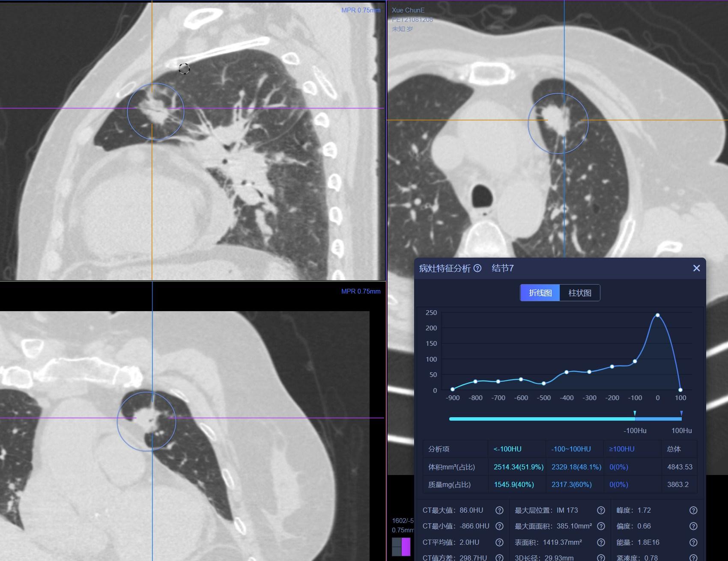The width and height of the screenshot is (728, 561).
Task: Click help icon beside CT最大值
Action: click(x=499, y=510)
